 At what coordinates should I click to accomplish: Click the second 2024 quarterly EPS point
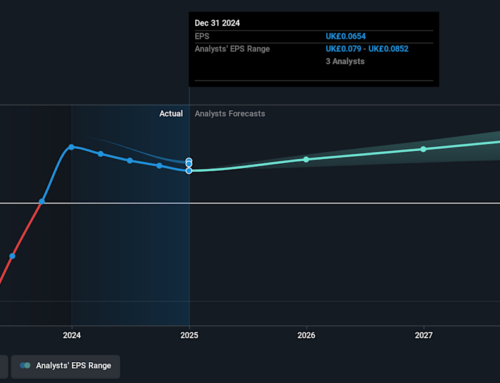pyautogui.click(x=101, y=154)
